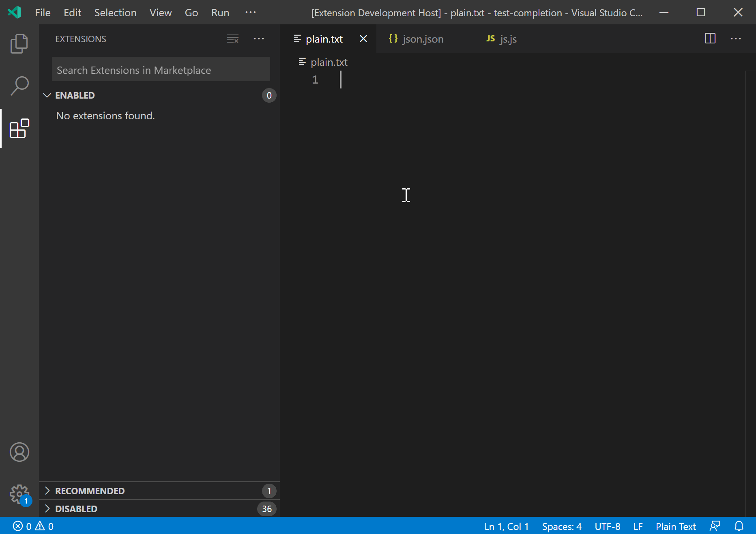756x534 pixels.
Task: Open the View menu
Action: point(161,12)
